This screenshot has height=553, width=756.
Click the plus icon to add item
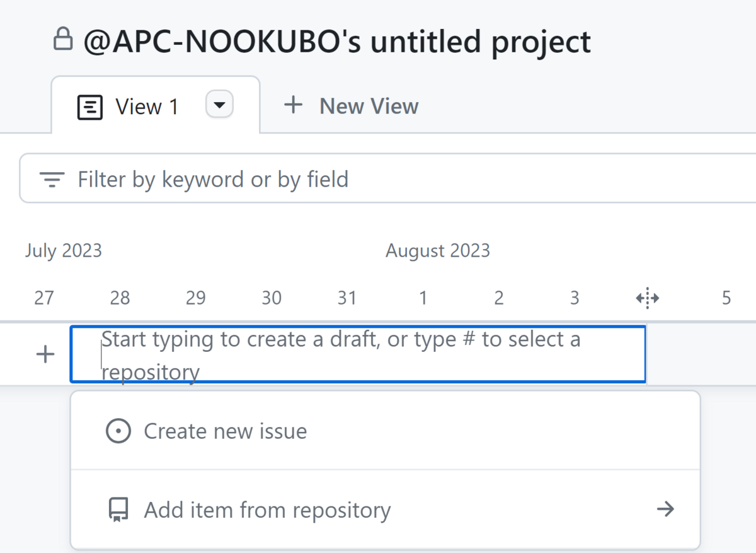tap(45, 354)
